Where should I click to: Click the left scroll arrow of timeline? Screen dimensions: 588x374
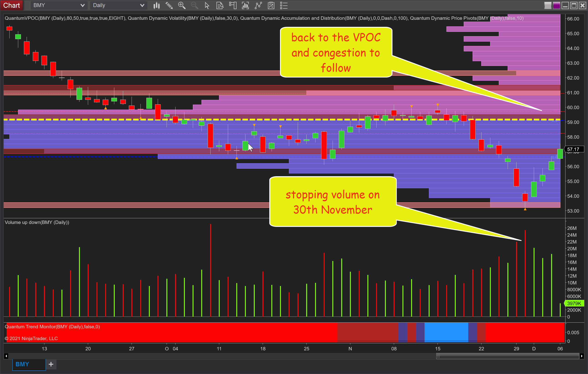[x=6, y=356]
